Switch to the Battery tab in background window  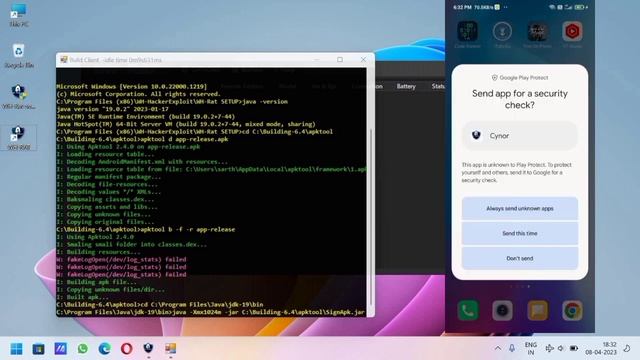pos(406,87)
